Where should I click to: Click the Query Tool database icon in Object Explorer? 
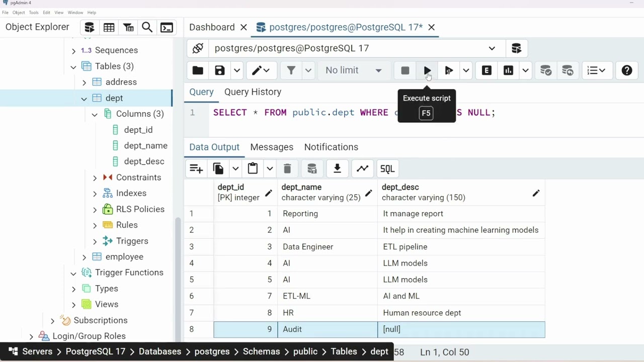pyautogui.click(x=90, y=28)
